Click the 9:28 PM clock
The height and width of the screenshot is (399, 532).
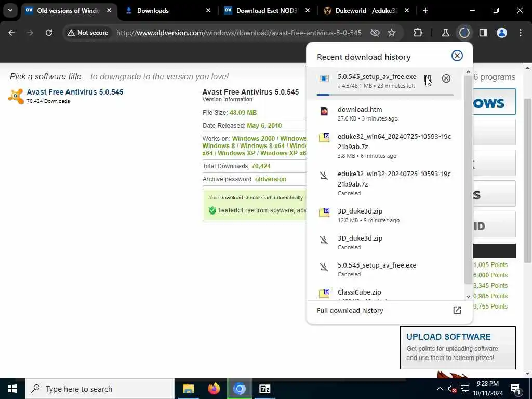(487, 384)
